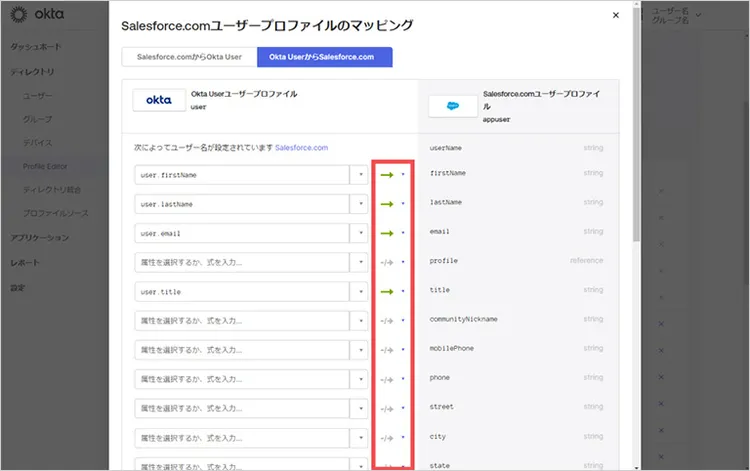Close the mapping dialog with the X
The width and height of the screenshot is (750, 471).
click(616, 15)
